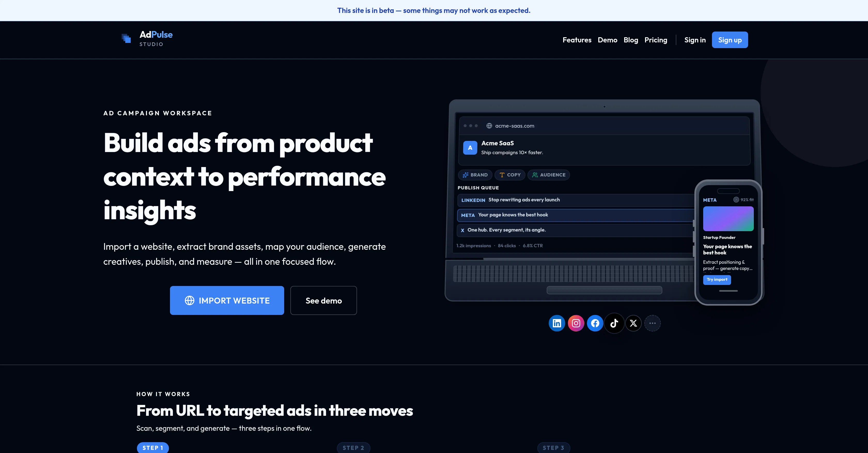This screenshot has width=868, height=453.
Task: Open the Pricing nav item
Action: [x=656, y=40]
